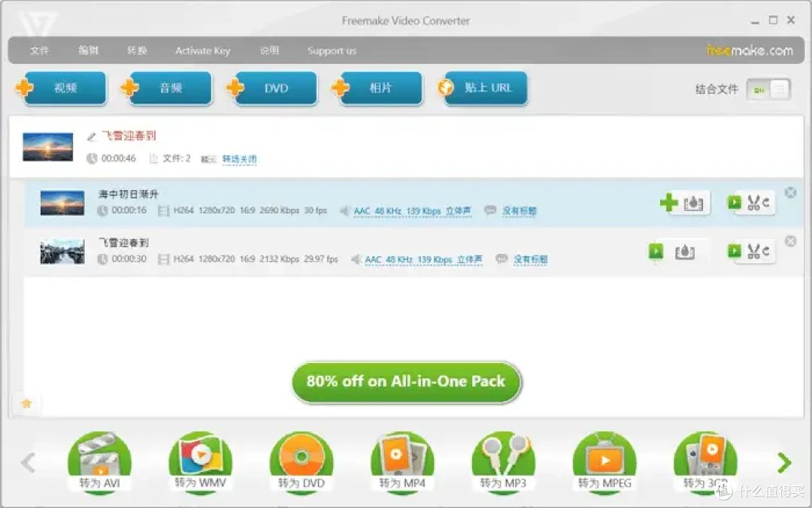
Task: Select the 海中初日渐升 video thumbnail
Action: [x=62, y=203]
